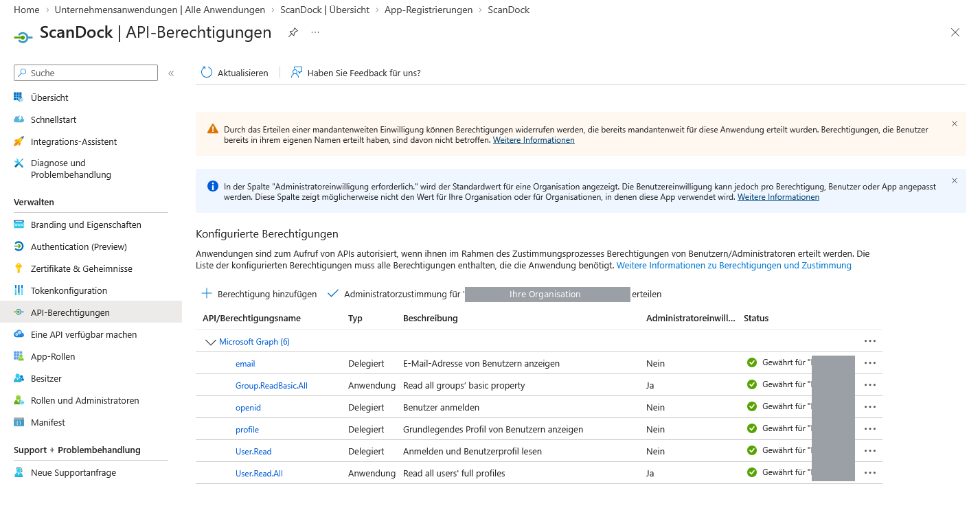Click the Group.ReadBasic.All permission link

tap(271, 385)
